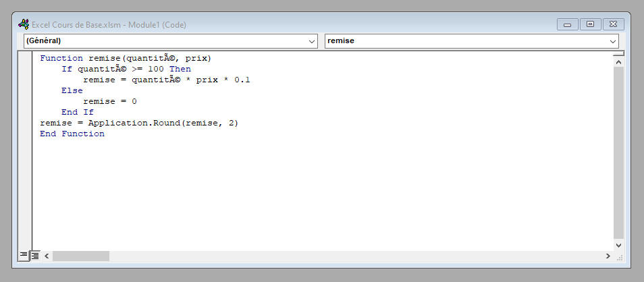Click the VBA module icon in title bar

click(24, 25)
